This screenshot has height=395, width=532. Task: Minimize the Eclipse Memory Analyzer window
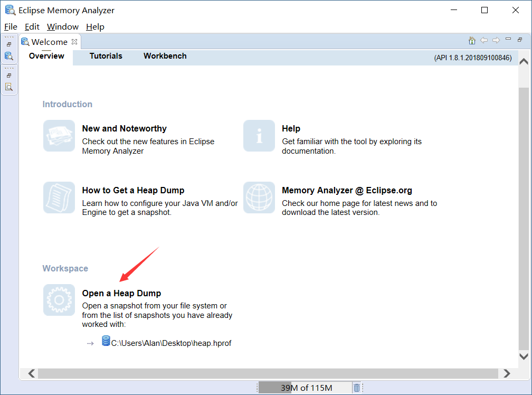(454, 10)
